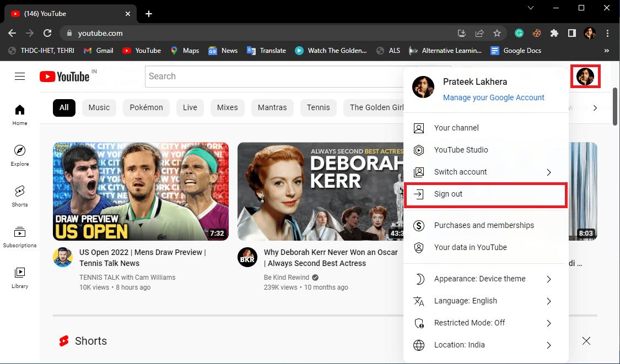Bookmark this page with the star icon
Image resolution: width=620 pixels, height=364 pixels.
497,33
